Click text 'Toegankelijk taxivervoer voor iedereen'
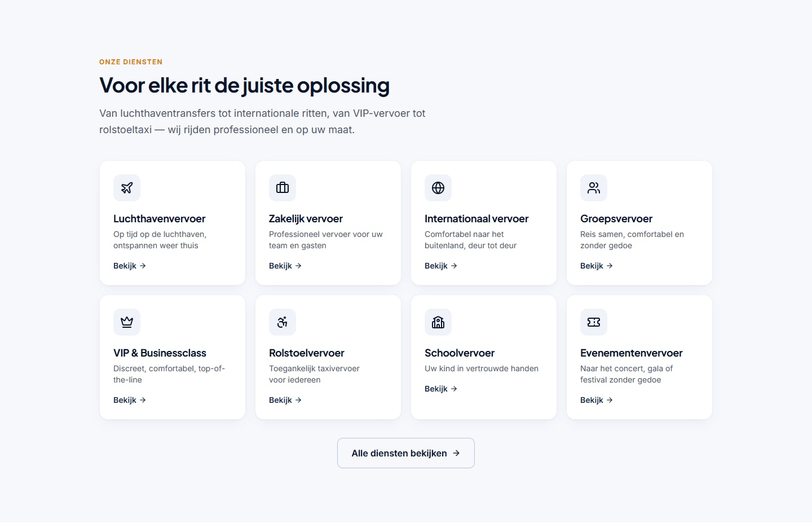This screenshot has width=812, height=523. 314,374
